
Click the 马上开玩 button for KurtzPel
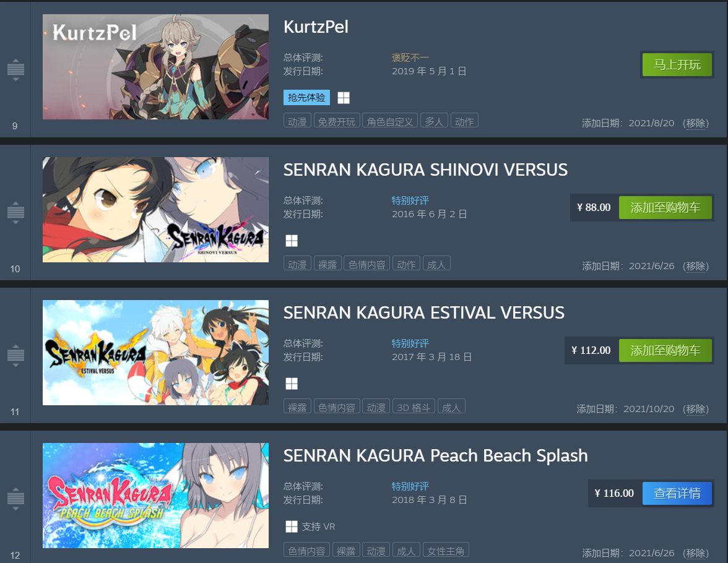pyautogui.click(x=677, y=64)
